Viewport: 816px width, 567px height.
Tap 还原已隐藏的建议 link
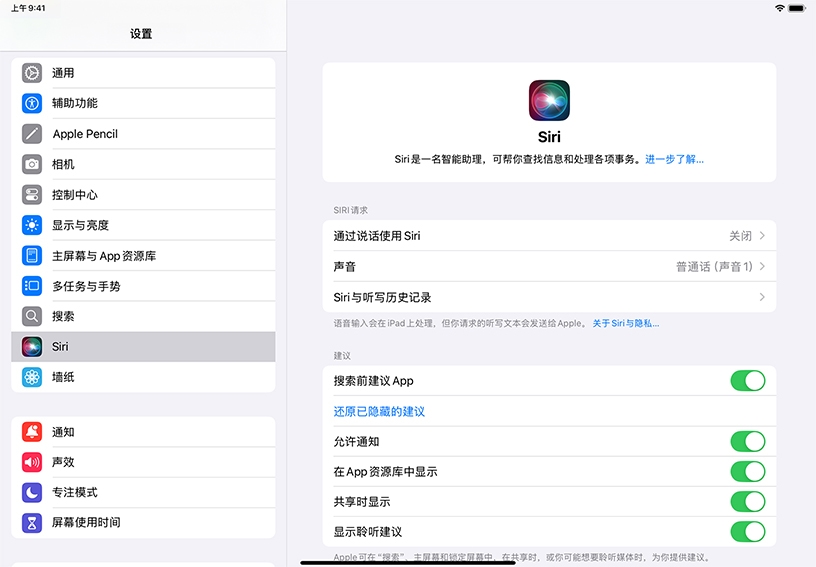click(x=379, y=411)
